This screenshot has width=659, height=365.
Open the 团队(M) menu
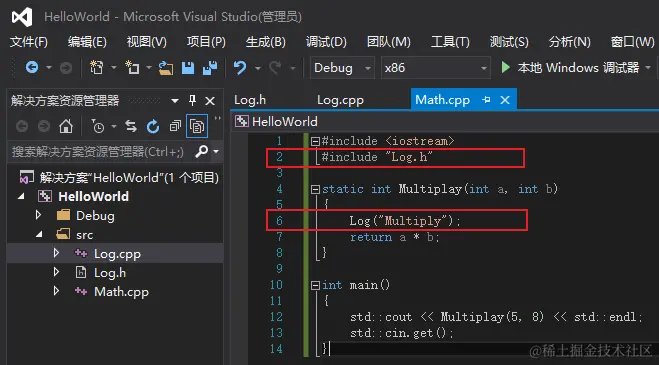pos(388,42)
